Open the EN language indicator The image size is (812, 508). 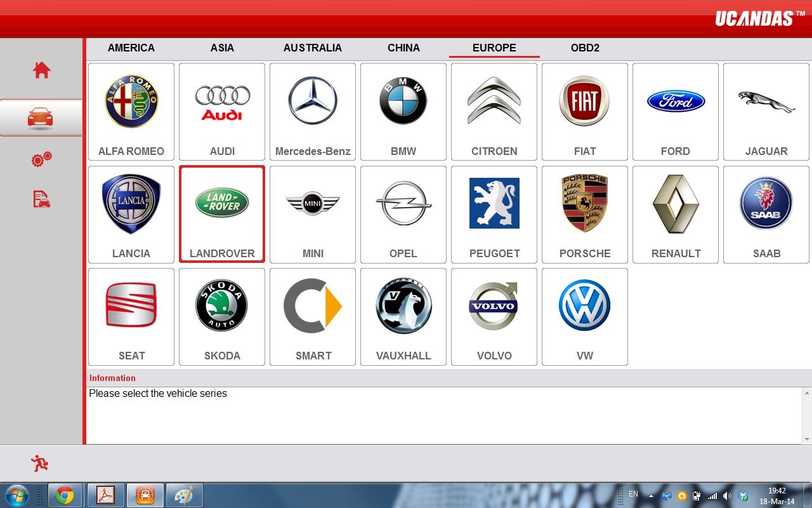point(633,494)
